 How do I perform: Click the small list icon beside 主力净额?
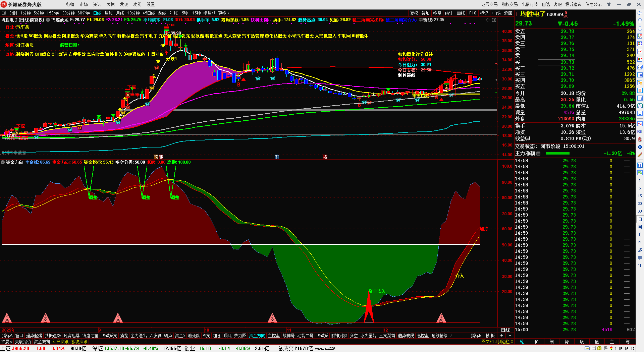coord(538,154)
